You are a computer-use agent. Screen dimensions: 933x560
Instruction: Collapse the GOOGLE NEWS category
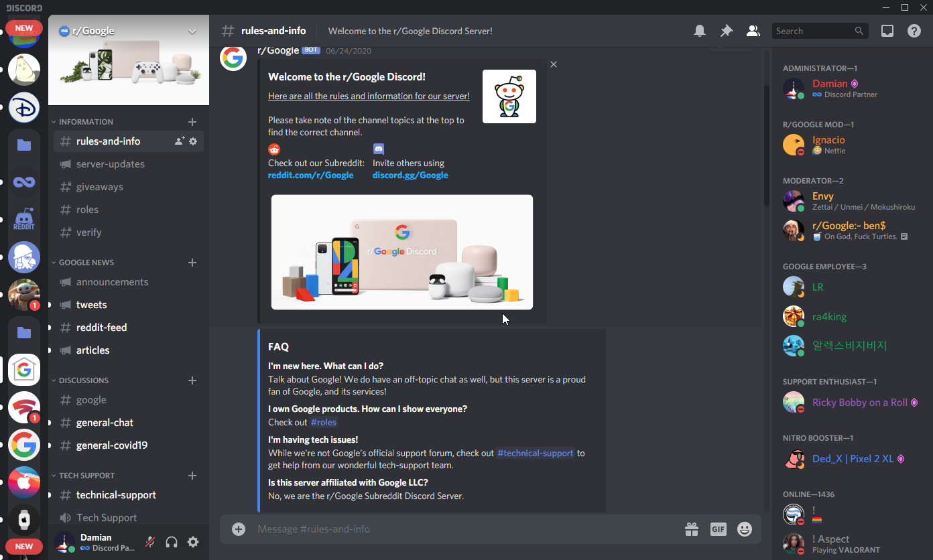pos(86,263)
